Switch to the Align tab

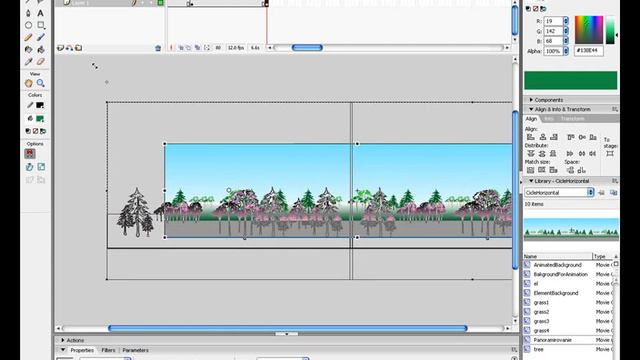[x=531, y=119]
